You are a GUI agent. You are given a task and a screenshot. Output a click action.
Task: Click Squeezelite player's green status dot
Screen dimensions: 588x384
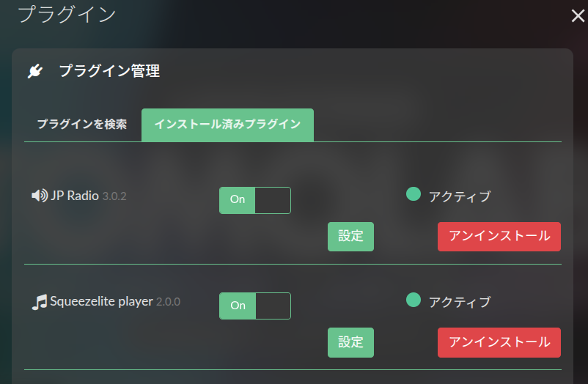(x=414, y=300)
